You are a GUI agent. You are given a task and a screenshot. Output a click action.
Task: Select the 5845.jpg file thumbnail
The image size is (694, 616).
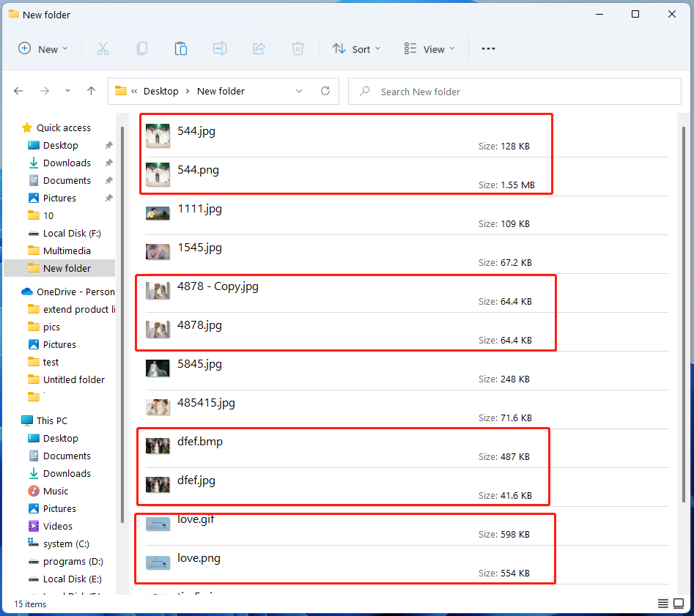point(158,368)
